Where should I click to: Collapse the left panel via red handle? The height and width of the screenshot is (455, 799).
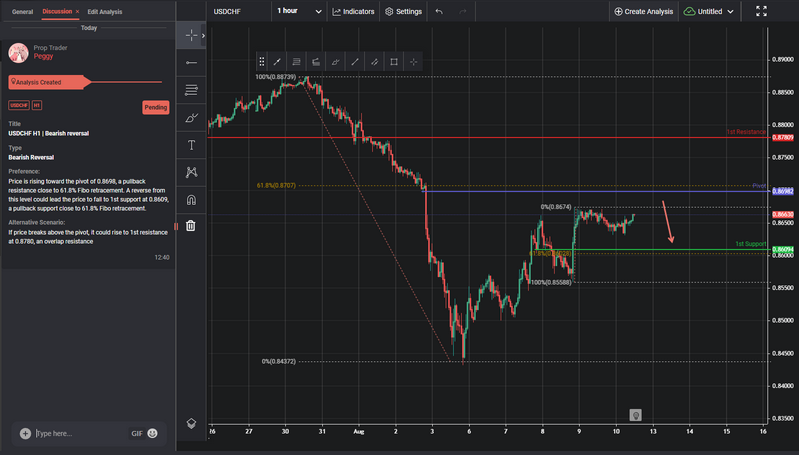coord(176,226)
